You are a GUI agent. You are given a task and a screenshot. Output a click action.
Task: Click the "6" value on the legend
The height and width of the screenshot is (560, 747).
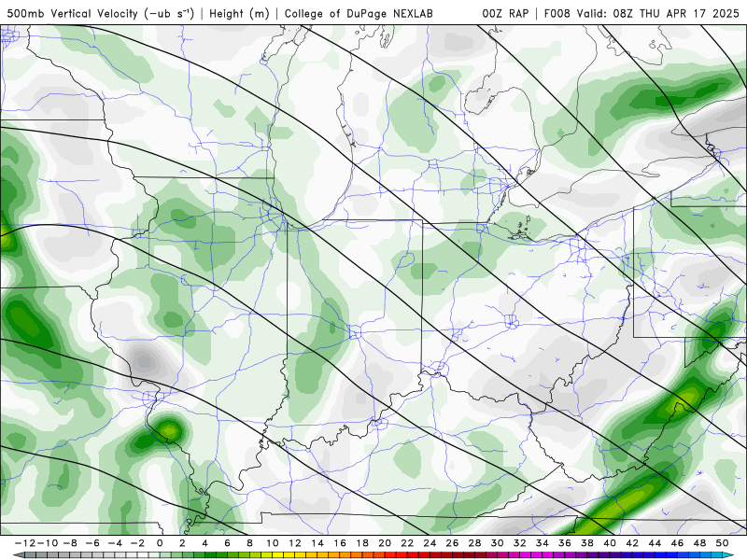tap(227, 543)
